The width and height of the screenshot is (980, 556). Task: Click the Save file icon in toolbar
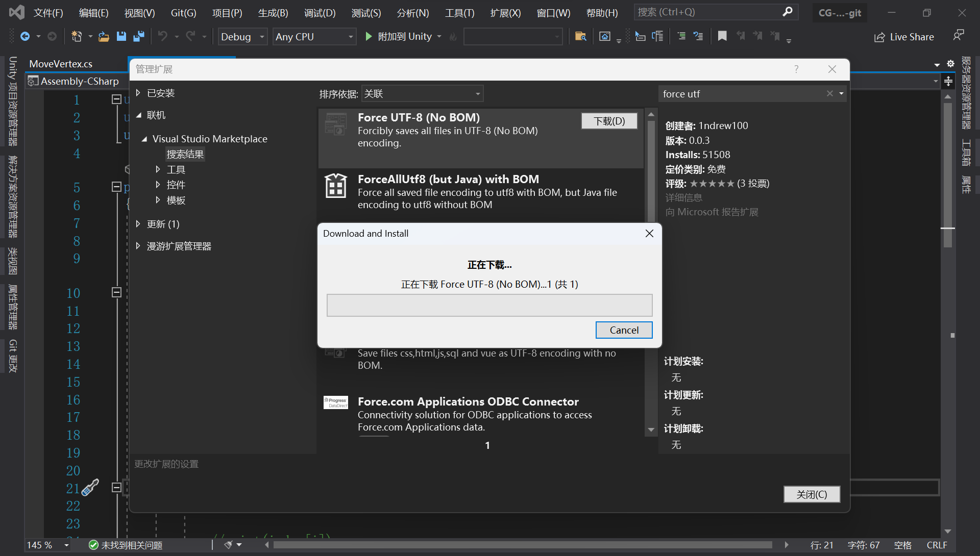point(121,36)
